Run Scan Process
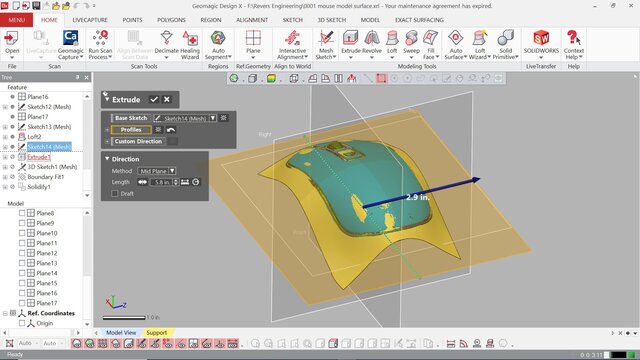This screenshot has height=360, width=640. [x=100, y=44]
